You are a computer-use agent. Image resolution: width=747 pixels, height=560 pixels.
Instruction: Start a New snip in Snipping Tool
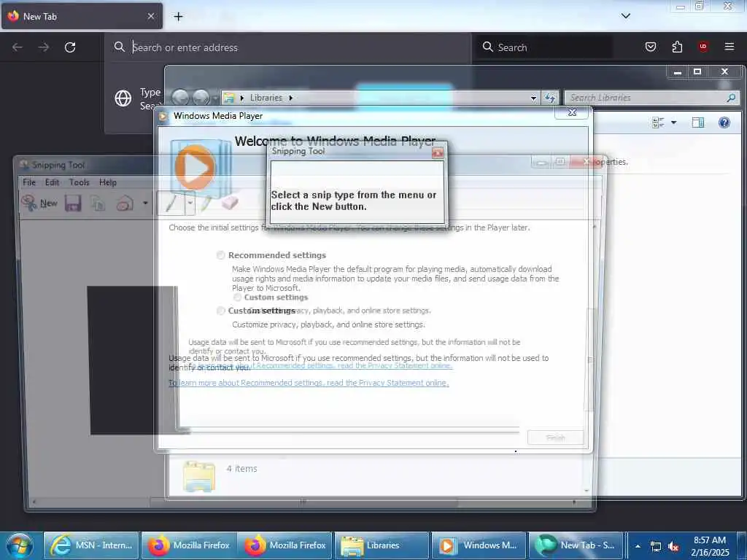[39, 203]
